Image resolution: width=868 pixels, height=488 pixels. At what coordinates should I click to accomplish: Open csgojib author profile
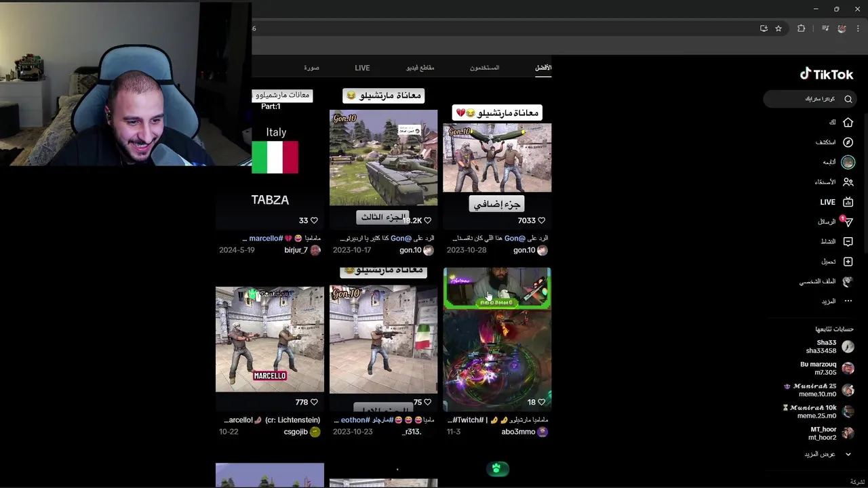[x=302, y=432]
